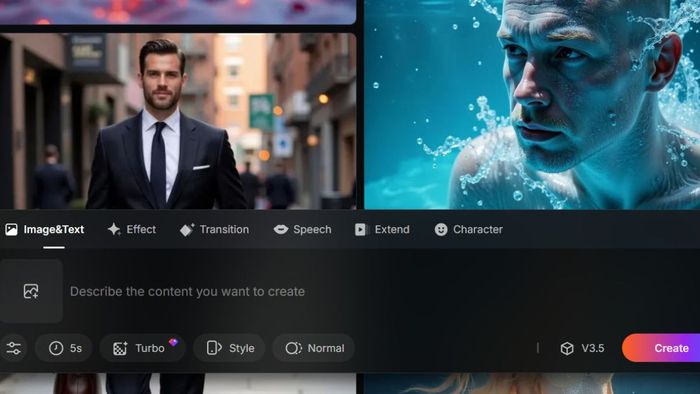
Task: Open the businessman in suit thumbnail
Action: click(x=178, y=121)
